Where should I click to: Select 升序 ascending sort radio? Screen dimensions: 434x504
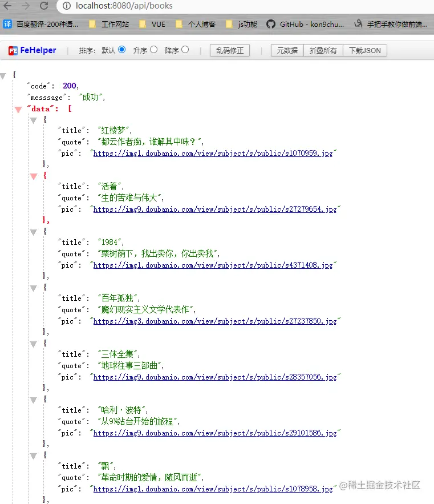pyautogui.click(x=154, y=50)
